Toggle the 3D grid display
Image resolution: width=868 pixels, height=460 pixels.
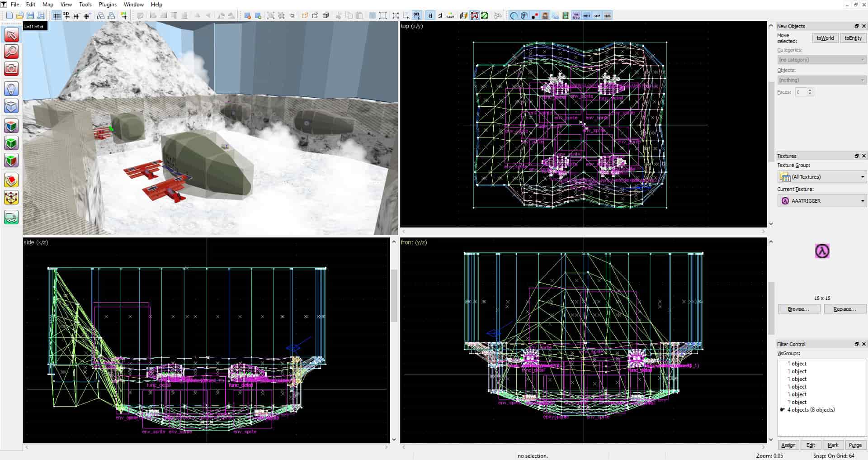tap(66, 16)
